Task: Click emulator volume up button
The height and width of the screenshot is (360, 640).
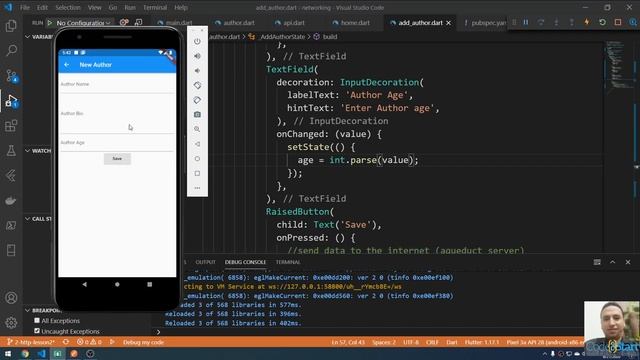Action: pyautogui.click(x=197, y=56)
